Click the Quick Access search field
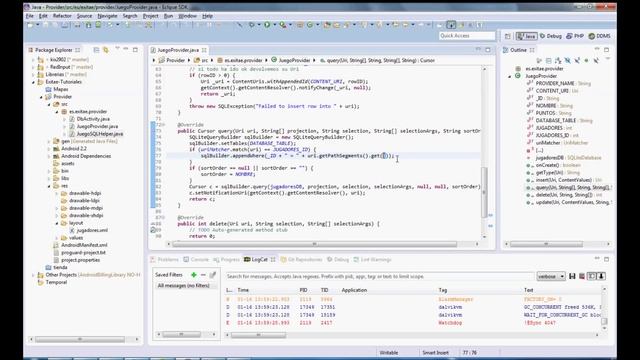This screenshot has height=360, width=640. click(467, 36)
